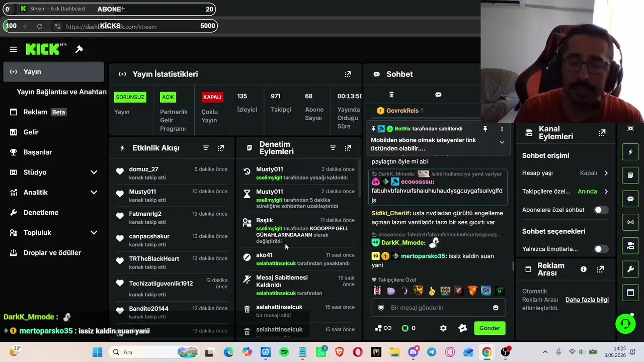
Task: Expand the Analitik sidebar section
Action: pos(94,193)
